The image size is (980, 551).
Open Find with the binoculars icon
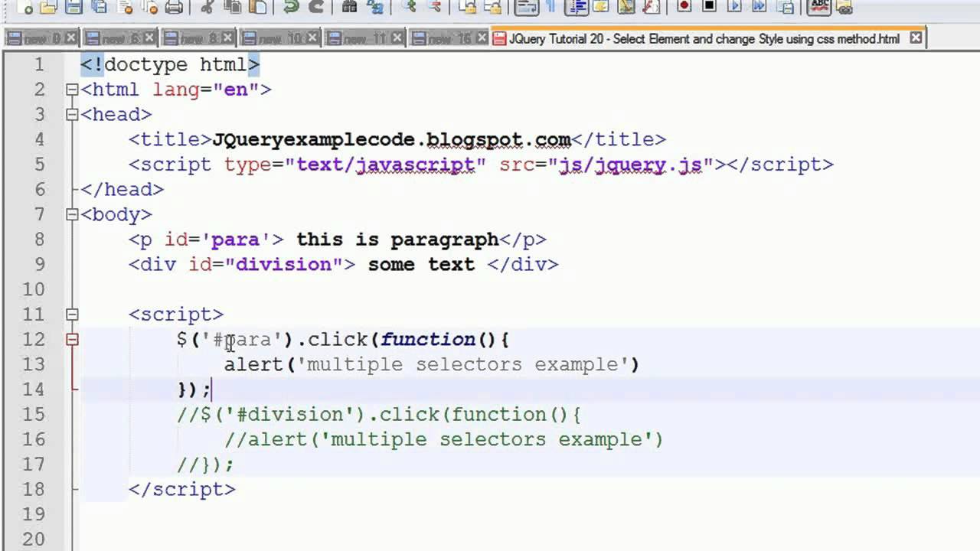tap(349, 7)
